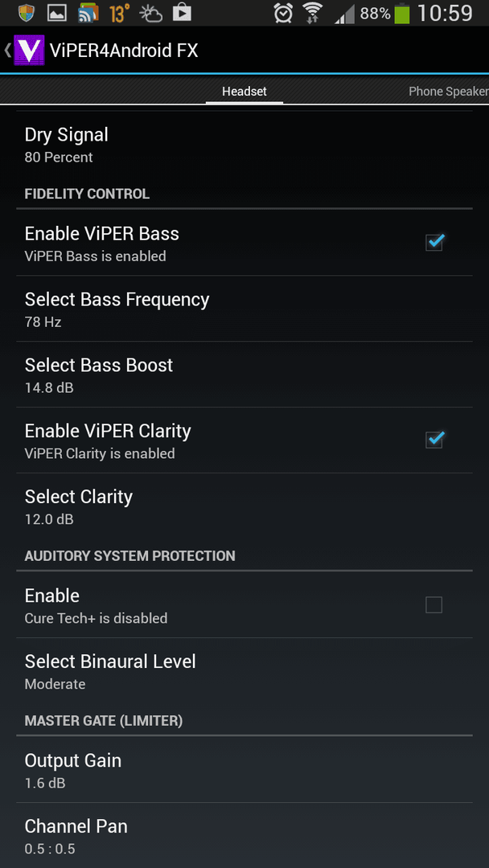The height and width of the screenshot is (868, 489).
Task: Tap the ViPER4Android purple V logo
Action: pos(29,51)
